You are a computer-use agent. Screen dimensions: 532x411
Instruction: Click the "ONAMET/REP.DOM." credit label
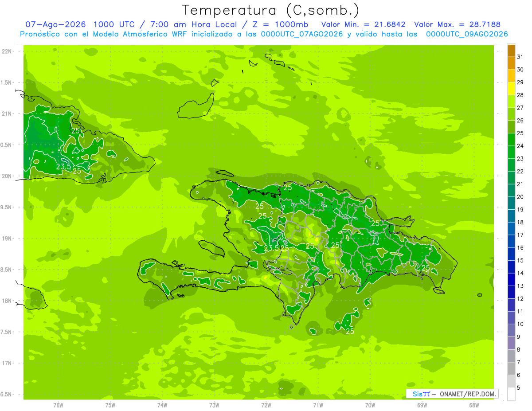coord(467,394)
